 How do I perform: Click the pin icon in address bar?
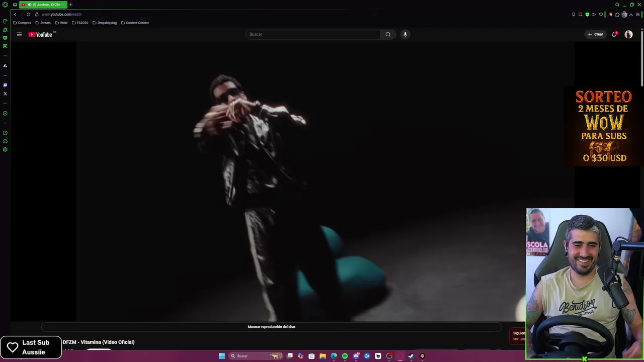(x=574, y=14)
